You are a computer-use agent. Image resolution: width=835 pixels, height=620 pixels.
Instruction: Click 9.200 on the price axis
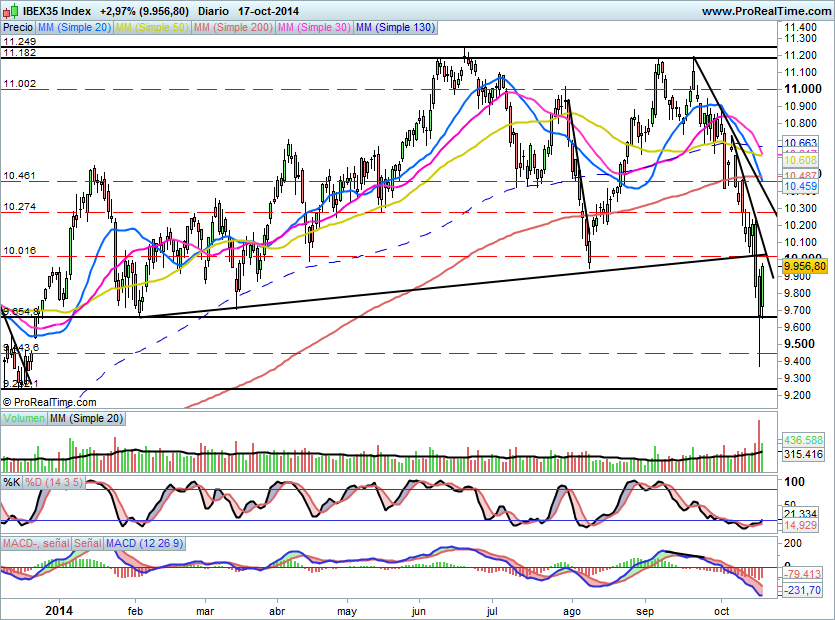(x=797, y=395)
